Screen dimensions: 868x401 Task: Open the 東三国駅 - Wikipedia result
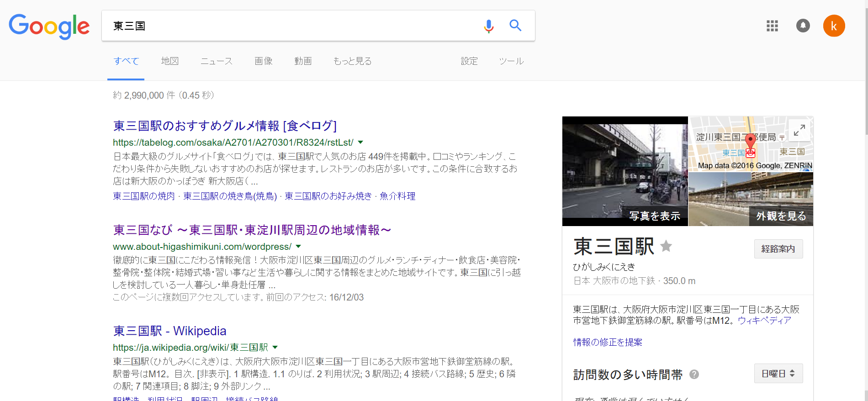click(169, 331)
